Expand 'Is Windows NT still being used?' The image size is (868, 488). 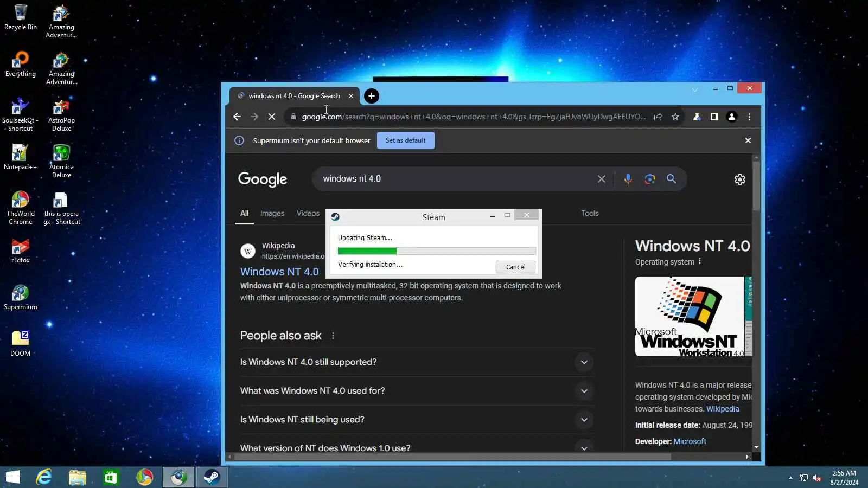(x=417, y=420)
